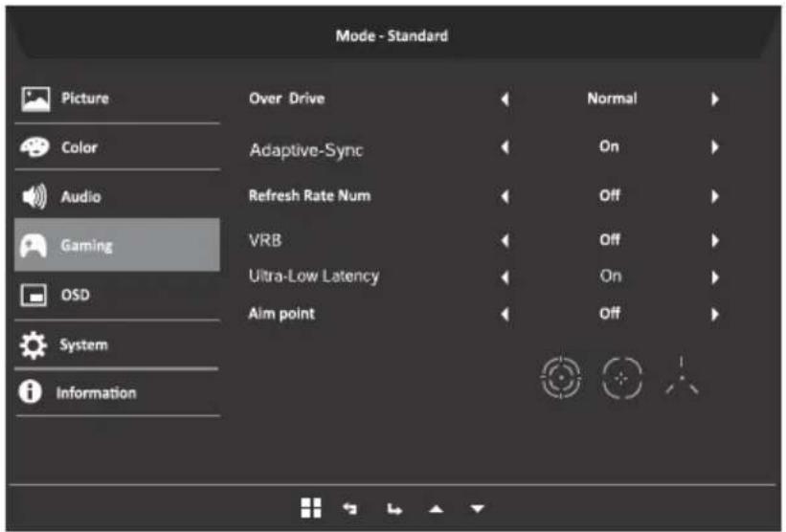Click left arrow for Adaptive-Sync

tap(505, 147)
